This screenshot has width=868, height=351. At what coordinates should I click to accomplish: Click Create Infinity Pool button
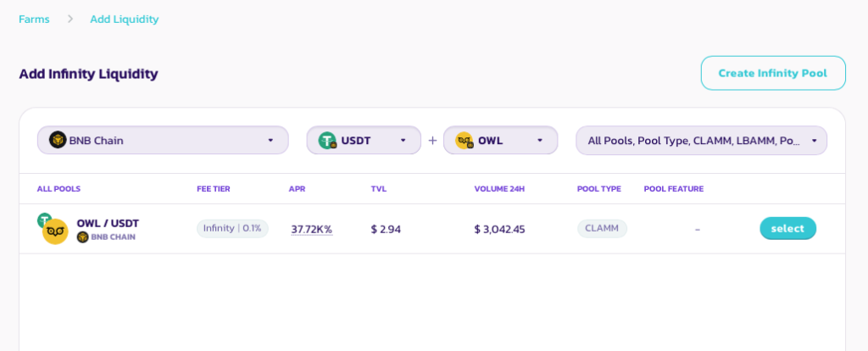(772, 73)
